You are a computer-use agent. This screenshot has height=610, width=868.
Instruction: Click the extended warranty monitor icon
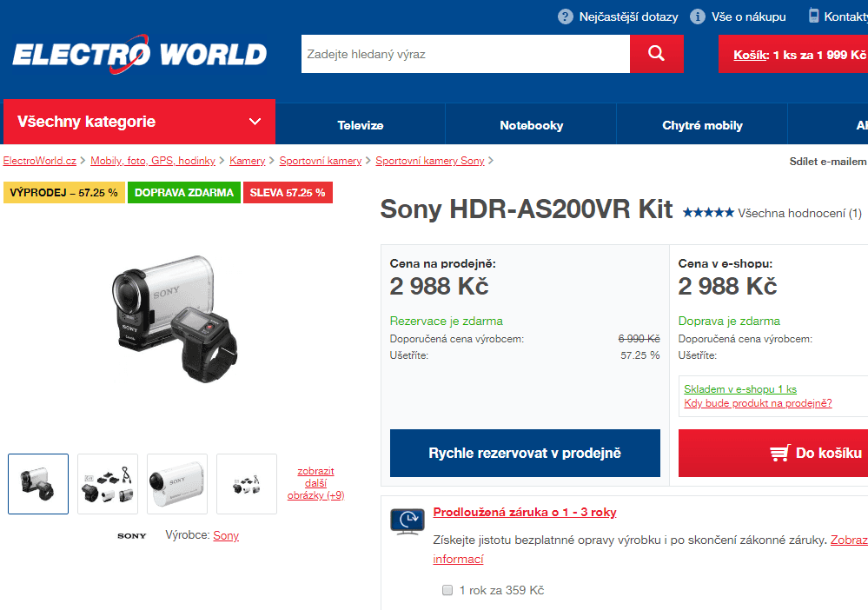pos(407,520)
